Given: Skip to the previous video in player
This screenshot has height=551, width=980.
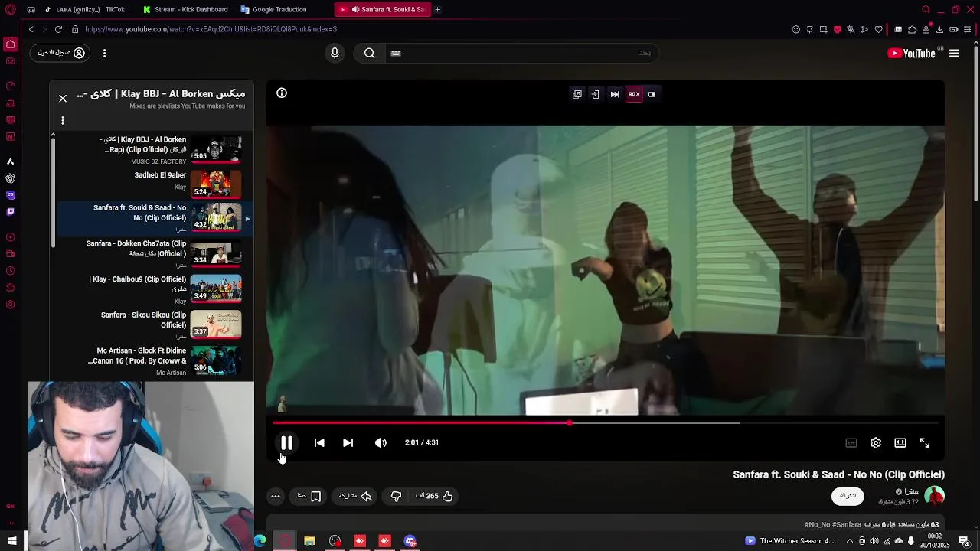Looking at the screenshot, I should click(x=319, y=442).
